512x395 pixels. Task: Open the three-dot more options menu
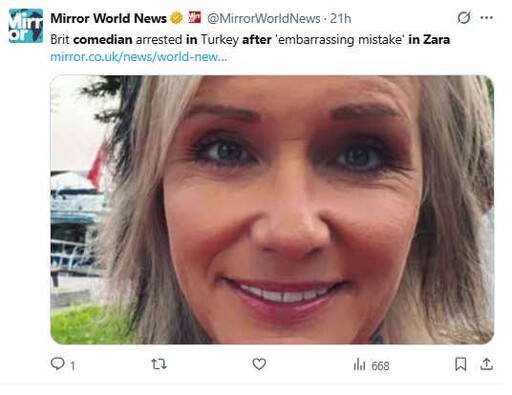coord(487,18)
